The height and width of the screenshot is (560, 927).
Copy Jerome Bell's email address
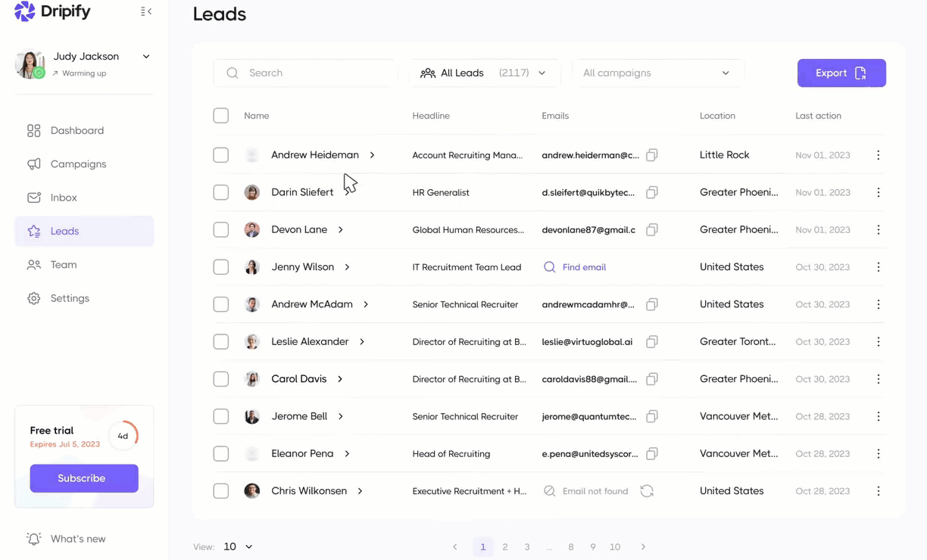652,416
